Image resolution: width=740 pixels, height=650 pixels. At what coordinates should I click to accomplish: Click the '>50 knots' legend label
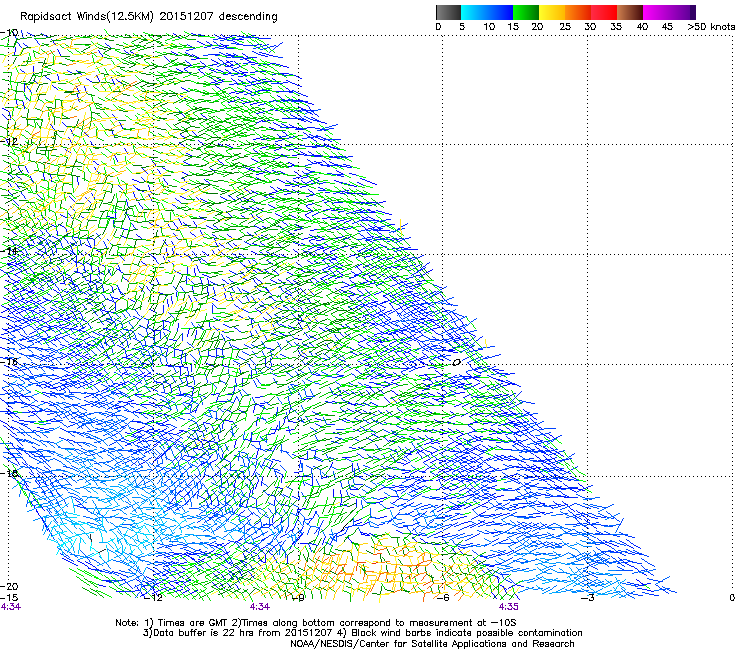(711, 27)
